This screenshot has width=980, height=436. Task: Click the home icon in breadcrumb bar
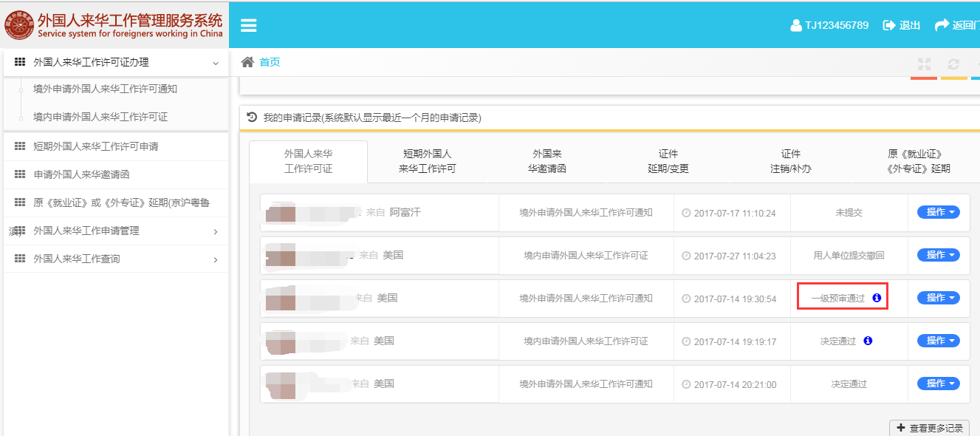pyautogui.click(x=247, y=62)
